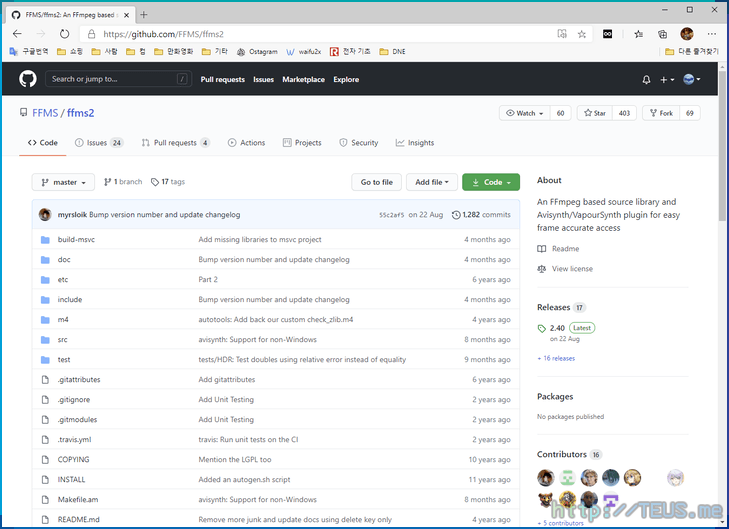Screen dimensions: 729x529
Task: Open the DNE bookmarks folder
Action: 392,52
